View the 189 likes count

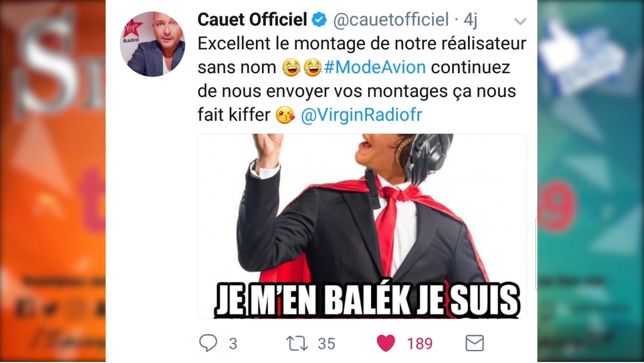420,344
